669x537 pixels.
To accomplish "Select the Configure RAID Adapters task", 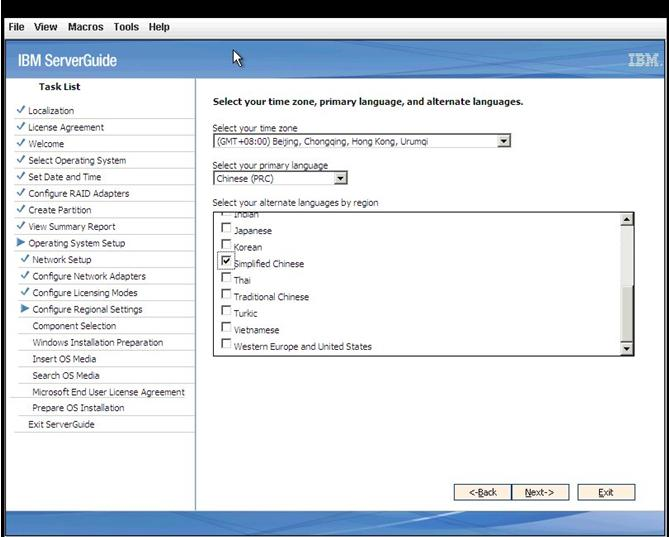I will 79,194.
